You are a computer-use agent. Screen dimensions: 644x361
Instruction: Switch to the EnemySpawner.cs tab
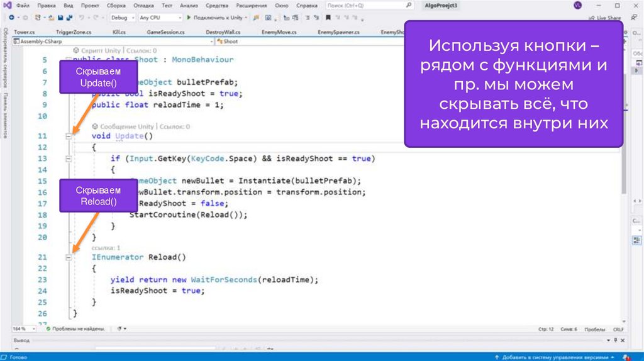click(338, 32)
